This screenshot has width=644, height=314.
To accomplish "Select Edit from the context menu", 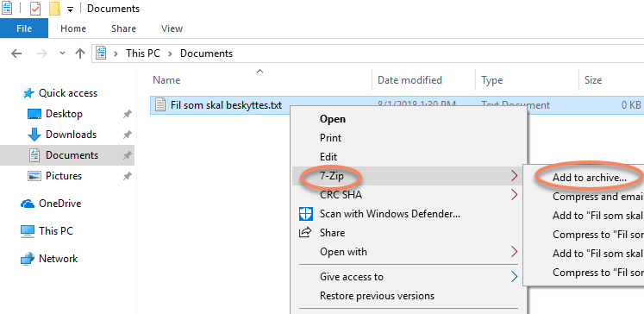I will 328,157.
